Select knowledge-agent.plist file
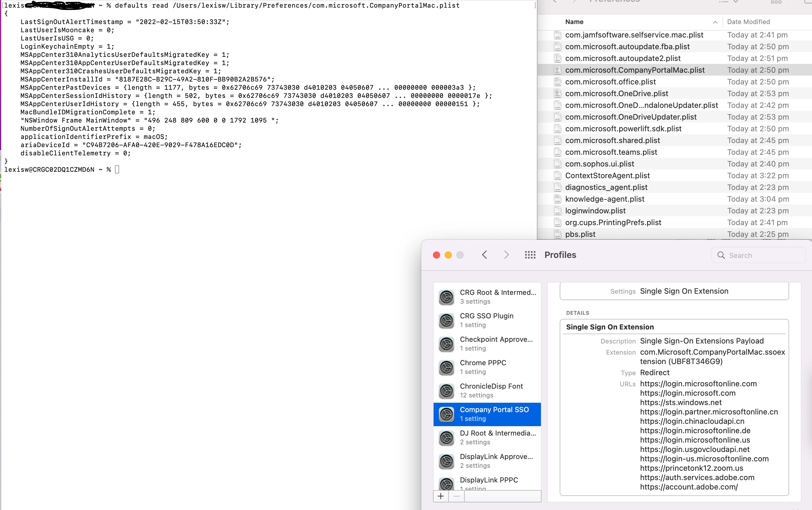This screenshot has width=812, height=510. coord(674,199)
